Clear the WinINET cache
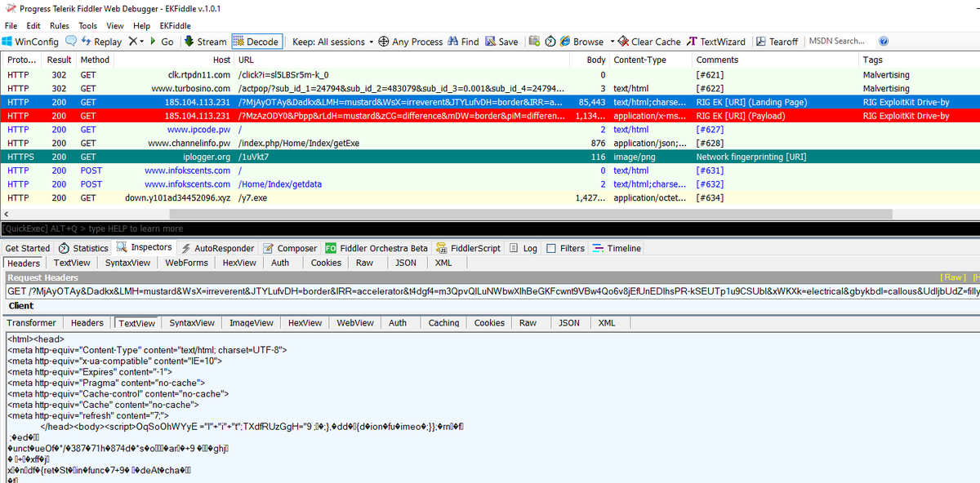This screenshot has height=483, width=980. (650, 42)
